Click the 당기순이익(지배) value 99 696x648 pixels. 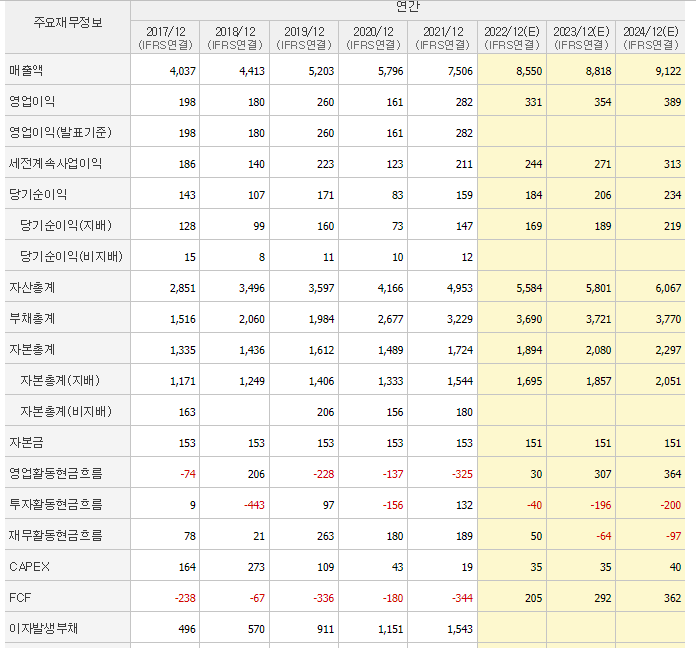pos(259,226)
